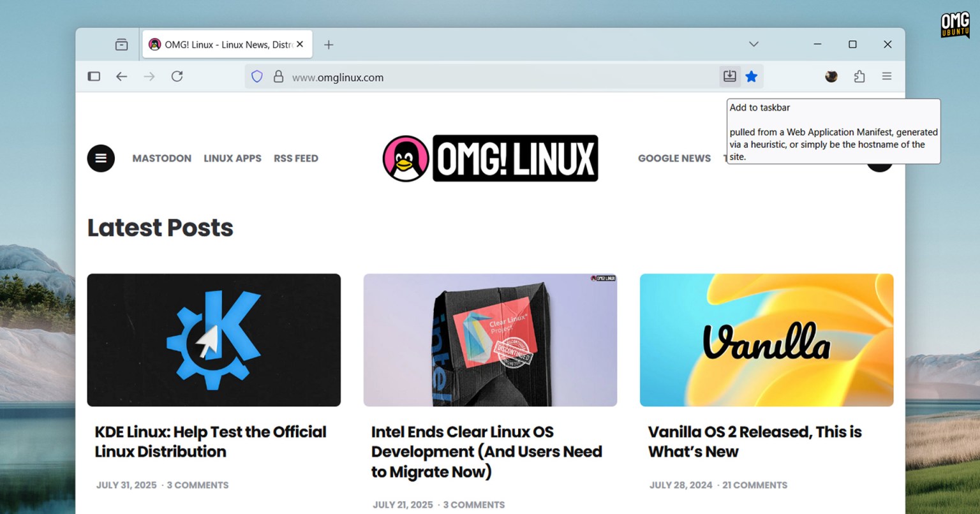Open the Intel Clear Linux article thumbnail

click(x=490, y=340)
